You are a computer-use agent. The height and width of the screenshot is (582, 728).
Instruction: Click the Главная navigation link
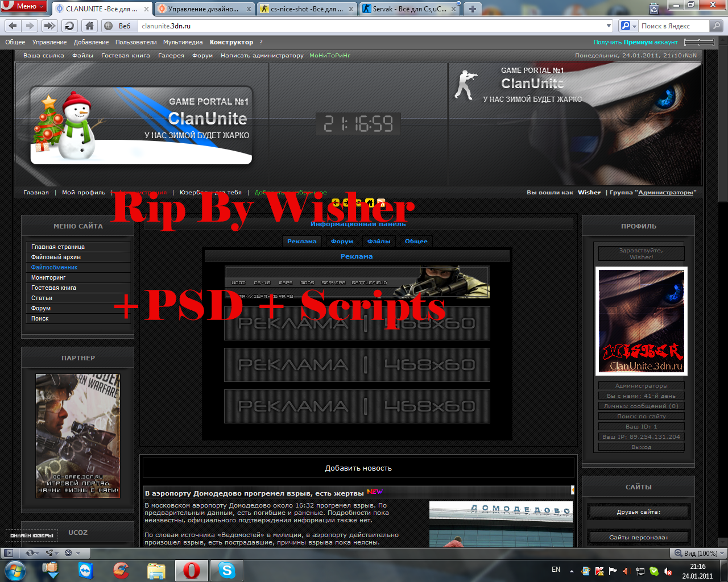click(36, 193)
